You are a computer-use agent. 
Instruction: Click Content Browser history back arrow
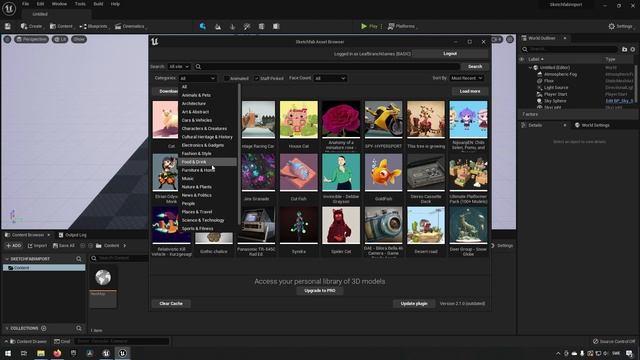pyautogui.click(x=82, y=246)
